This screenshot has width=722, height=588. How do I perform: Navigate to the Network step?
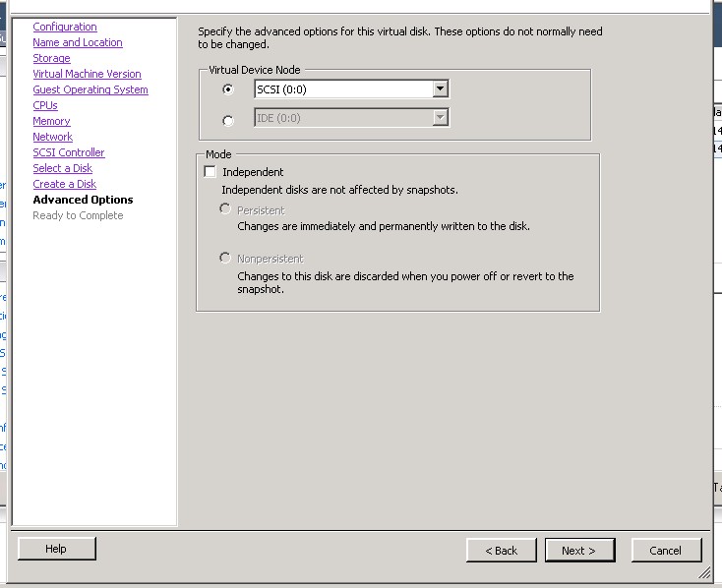52,137
